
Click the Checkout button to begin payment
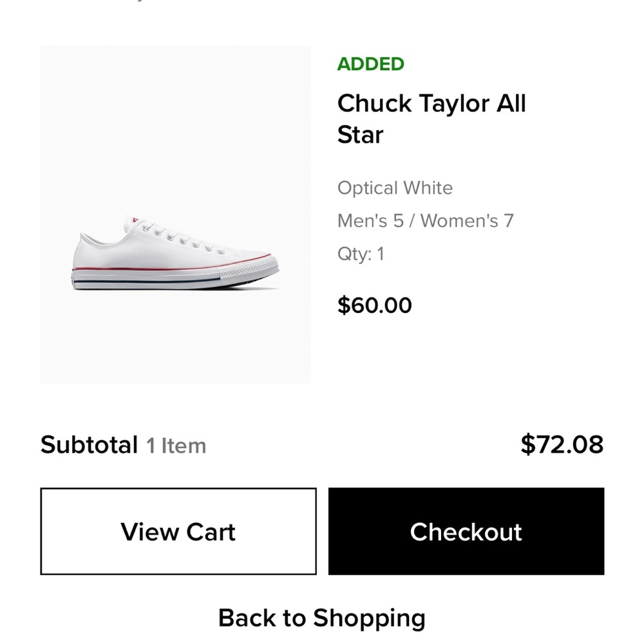(x=465, y=532)
